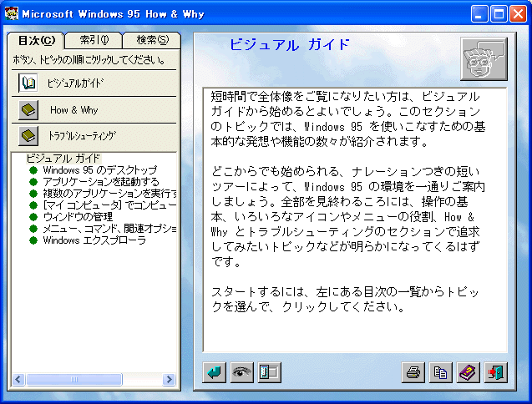Image resolution: width=532 pixels, height=404 pixels.
Task: Click the horizontal scrollbar thumb
Action: coord(74,379)
